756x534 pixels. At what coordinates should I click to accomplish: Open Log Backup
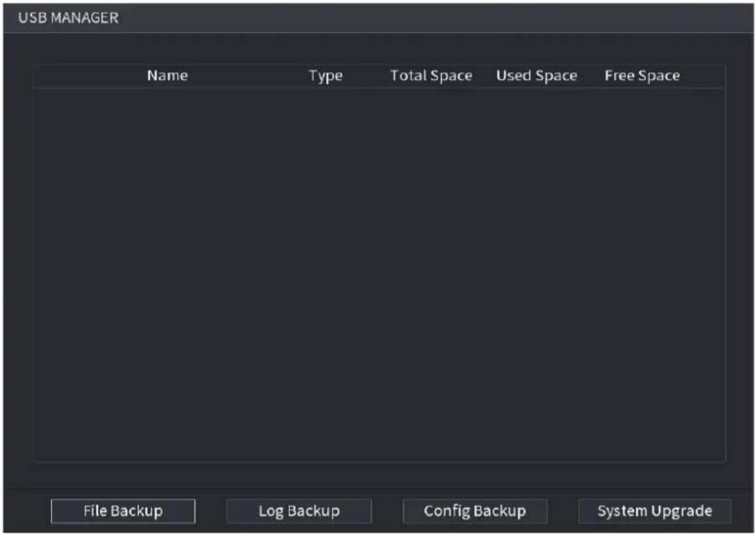tap(299, 511)
